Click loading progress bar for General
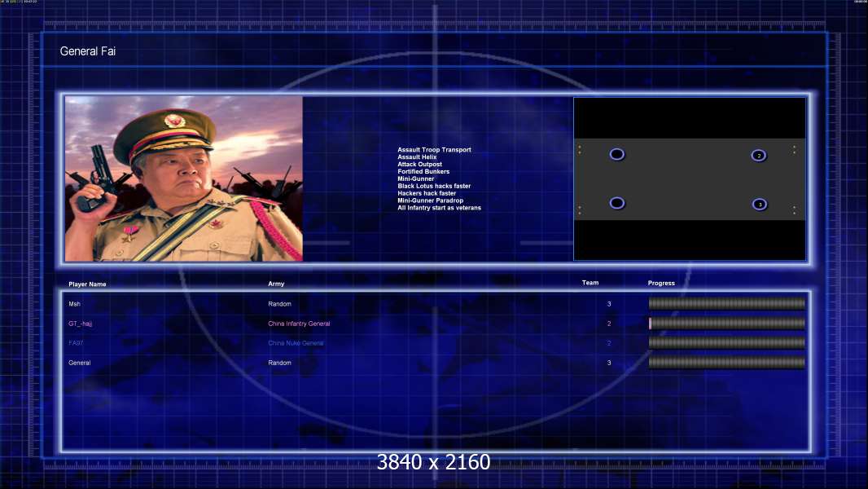 [727, 363]
